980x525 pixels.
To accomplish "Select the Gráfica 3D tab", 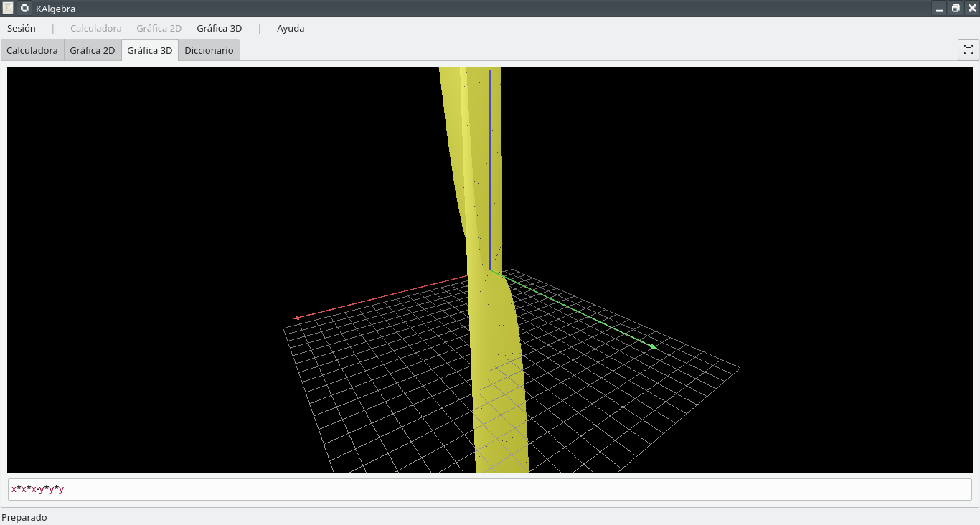I will pyautogui.click(x=150, y=51).
